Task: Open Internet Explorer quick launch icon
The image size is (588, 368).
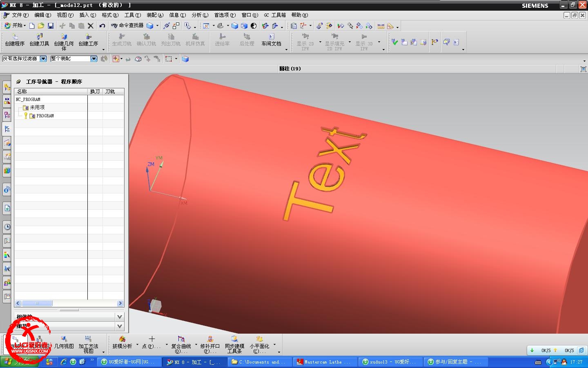Action: [x=64, y=362]
